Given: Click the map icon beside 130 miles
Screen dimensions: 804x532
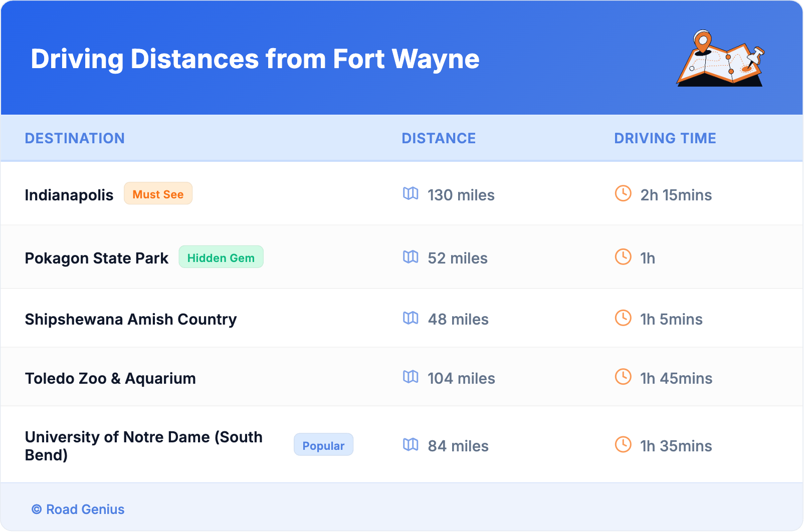Looking at the screenshot, I should tap(411, 193).
